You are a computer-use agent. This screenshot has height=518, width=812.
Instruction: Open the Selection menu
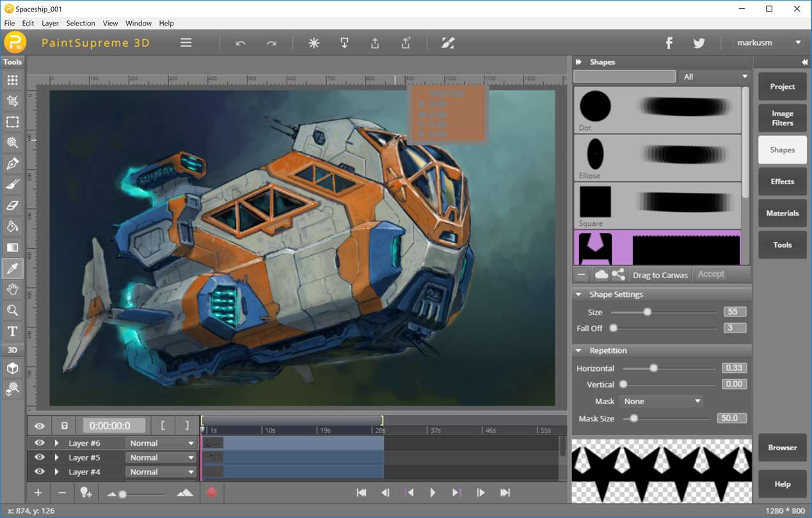(81, 23)
